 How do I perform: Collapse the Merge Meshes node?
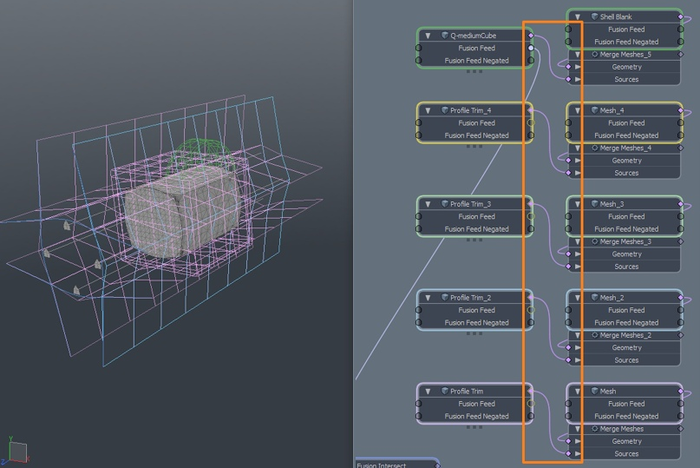(x=576, y=429)
